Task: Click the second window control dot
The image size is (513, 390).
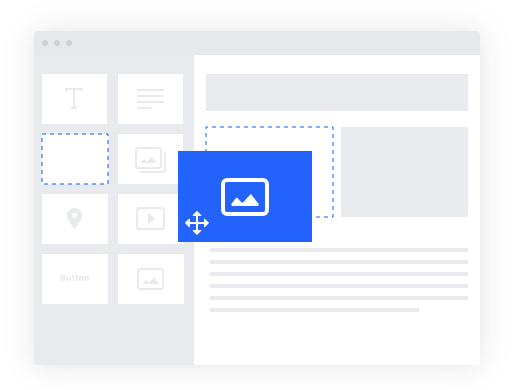Action: point(57,43)
